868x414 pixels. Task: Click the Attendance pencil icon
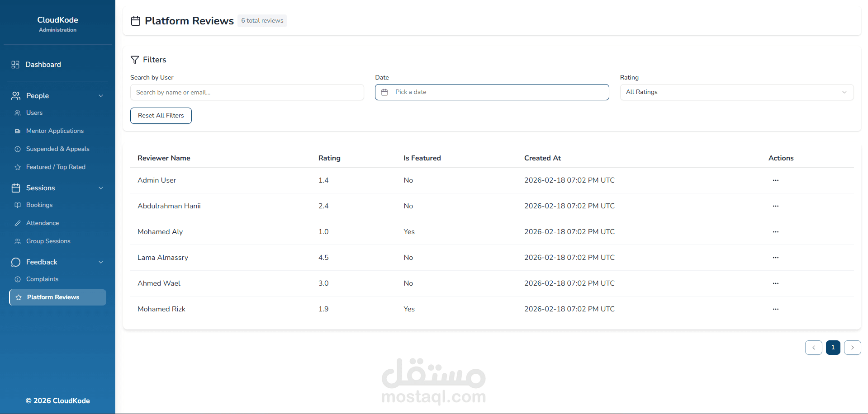18,223
